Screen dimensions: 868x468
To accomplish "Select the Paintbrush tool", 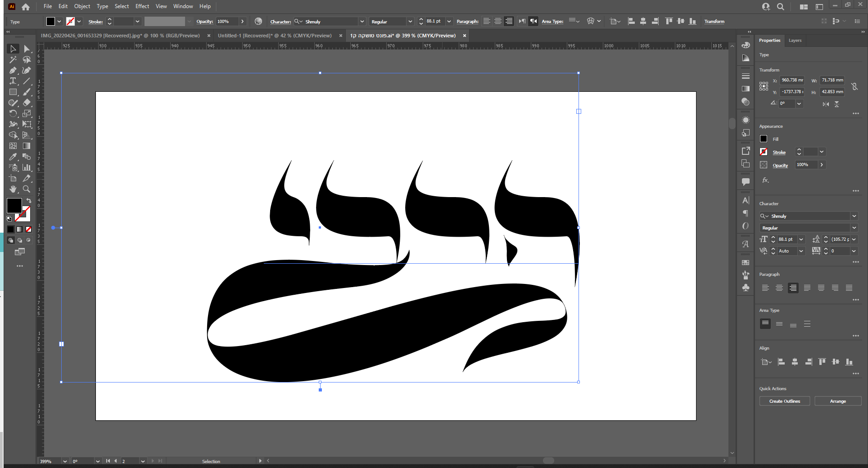I will click(27, 92).
